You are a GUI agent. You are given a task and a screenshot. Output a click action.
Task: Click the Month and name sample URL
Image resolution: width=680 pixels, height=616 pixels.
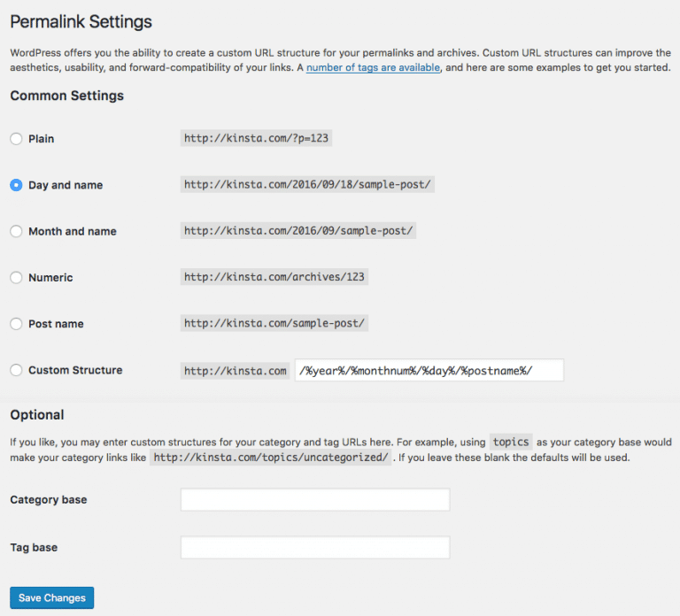(x=298, y=231)
